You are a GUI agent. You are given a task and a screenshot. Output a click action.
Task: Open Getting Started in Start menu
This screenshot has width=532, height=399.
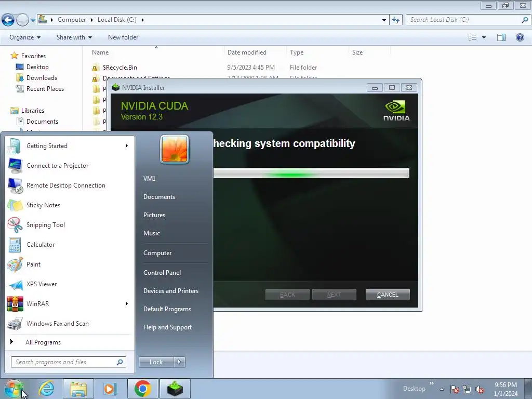(70, 146)
